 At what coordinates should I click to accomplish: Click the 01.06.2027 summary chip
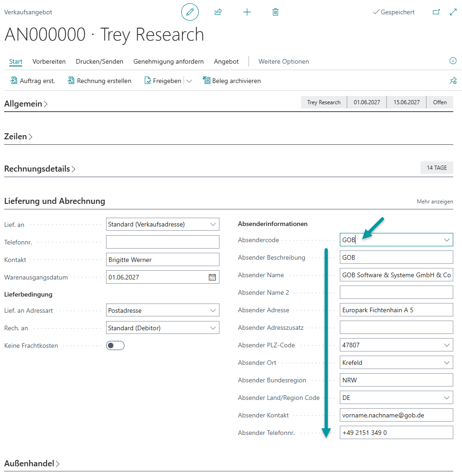coord(367,102)
